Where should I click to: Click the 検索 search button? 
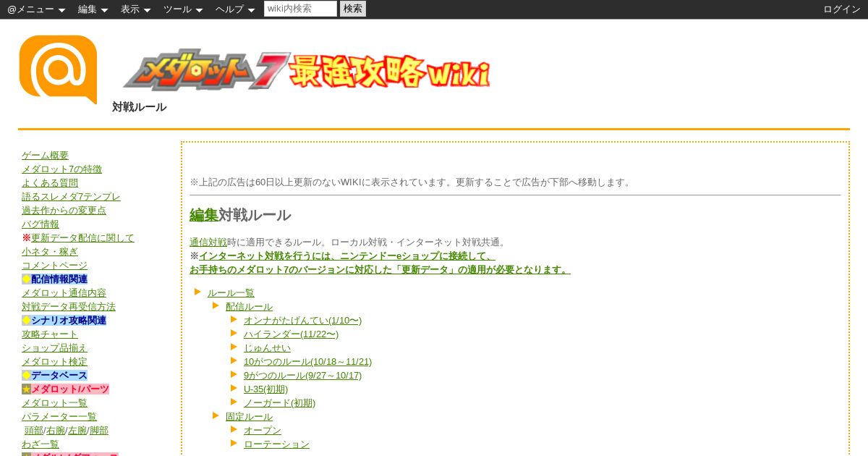[x=353, y=9]
